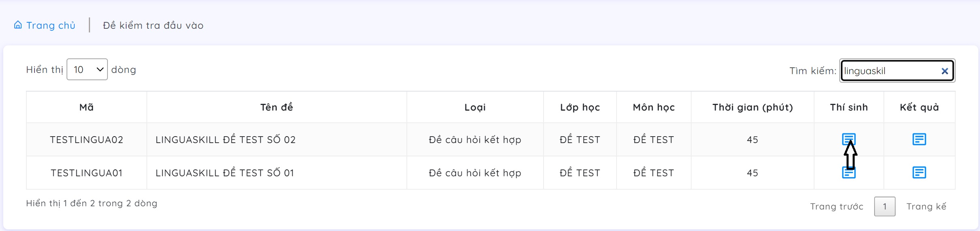Click the Trang kế pagination button
Viewport: 980px width, 231px height.
pos(926,207)
